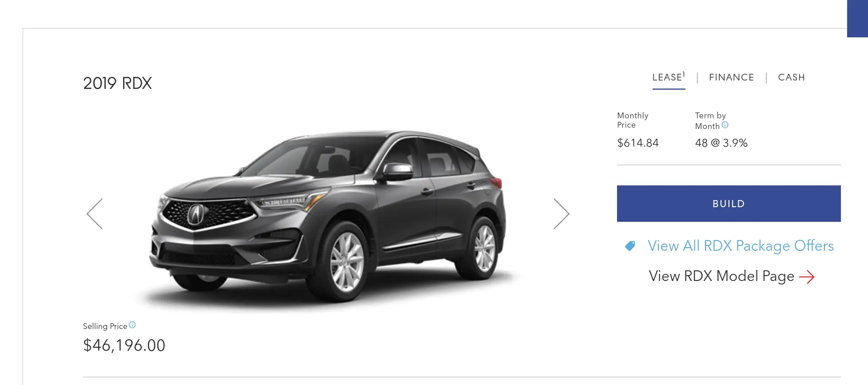Click the blue block in the top-right corner

[x=857, y=19]
